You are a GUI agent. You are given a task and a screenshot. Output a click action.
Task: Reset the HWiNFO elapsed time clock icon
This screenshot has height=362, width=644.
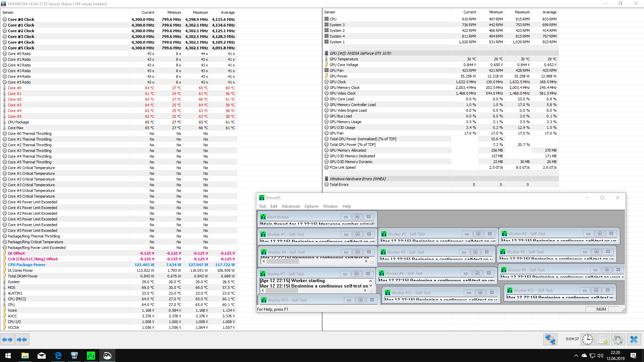(587, 340)
